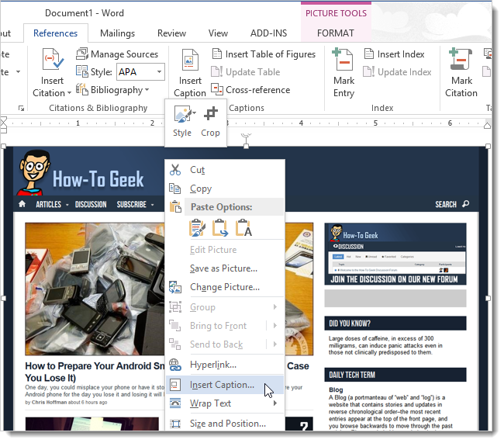Image resolution: width=504 pixels, height=443 pixels.
Task: Click the Join the Discussion forum thumbnail
Action: 395,254
